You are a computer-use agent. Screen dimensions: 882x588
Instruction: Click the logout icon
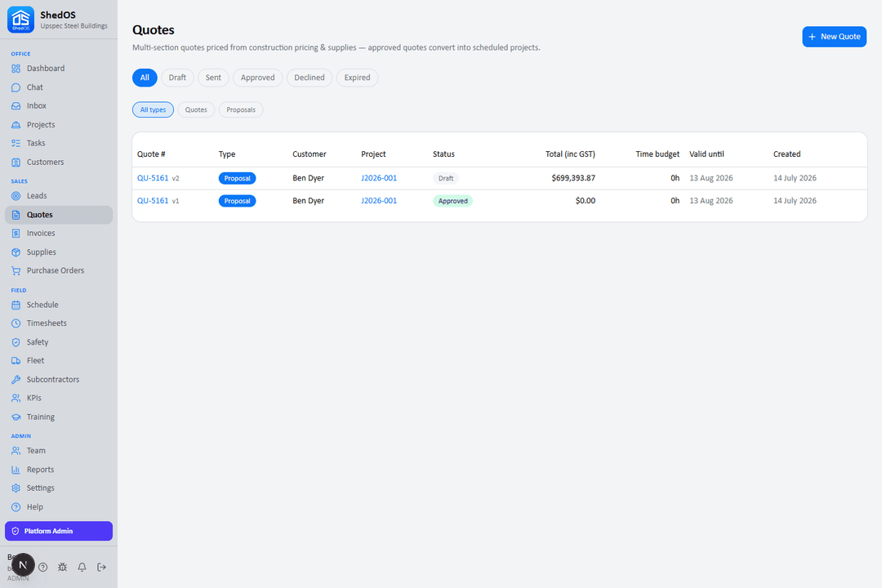102,568
